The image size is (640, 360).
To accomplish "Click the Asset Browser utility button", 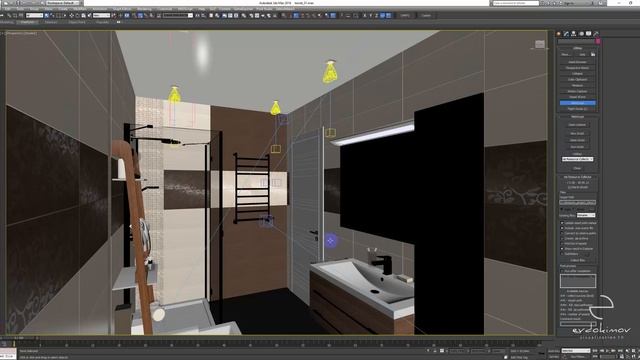I will point(578,62).
